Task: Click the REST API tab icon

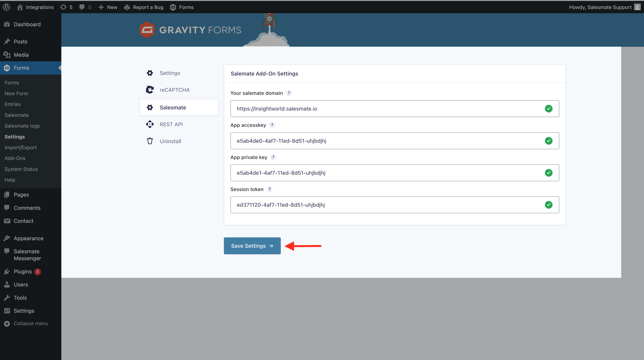Action: 150,124
